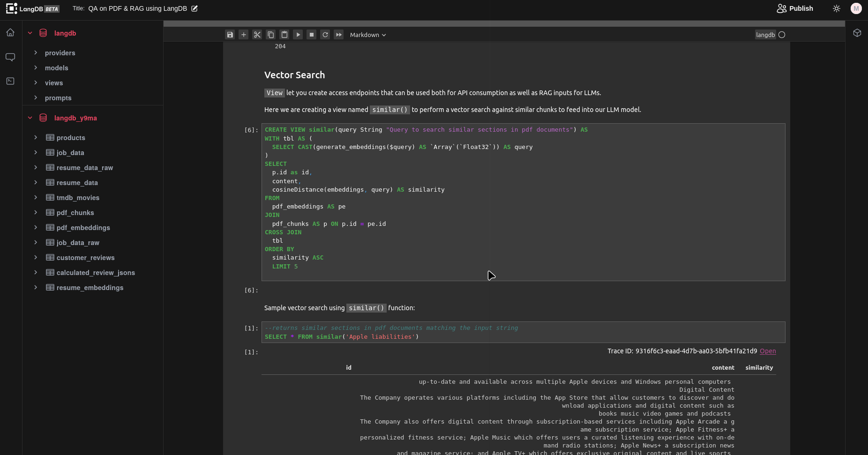This screenshot has width=868, height=455.
Task: Expand the models node
Action: 36,68
